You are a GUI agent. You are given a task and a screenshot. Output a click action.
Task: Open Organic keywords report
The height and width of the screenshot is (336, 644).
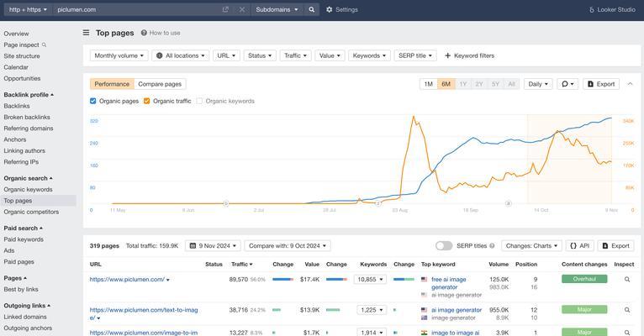[28, 190]
